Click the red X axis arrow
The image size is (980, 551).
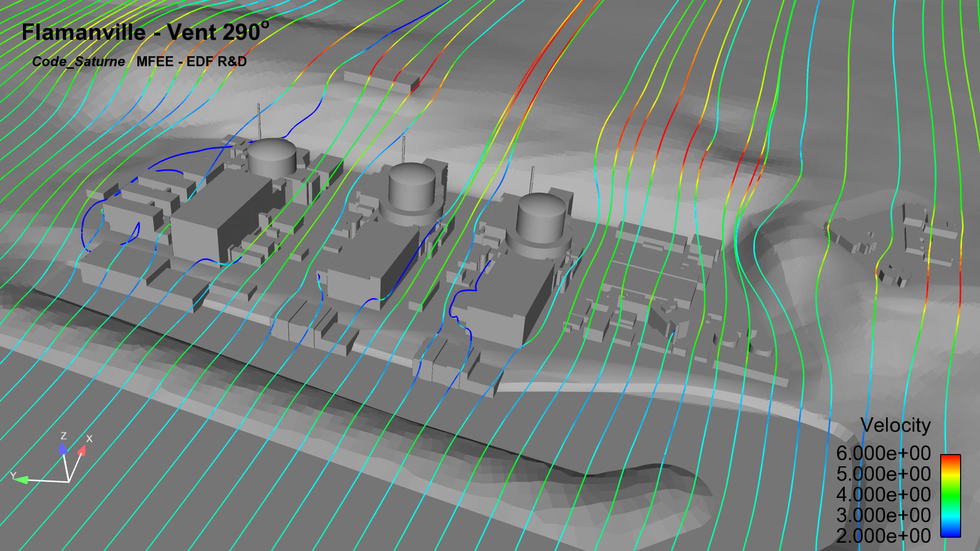(x=82, y=450)
